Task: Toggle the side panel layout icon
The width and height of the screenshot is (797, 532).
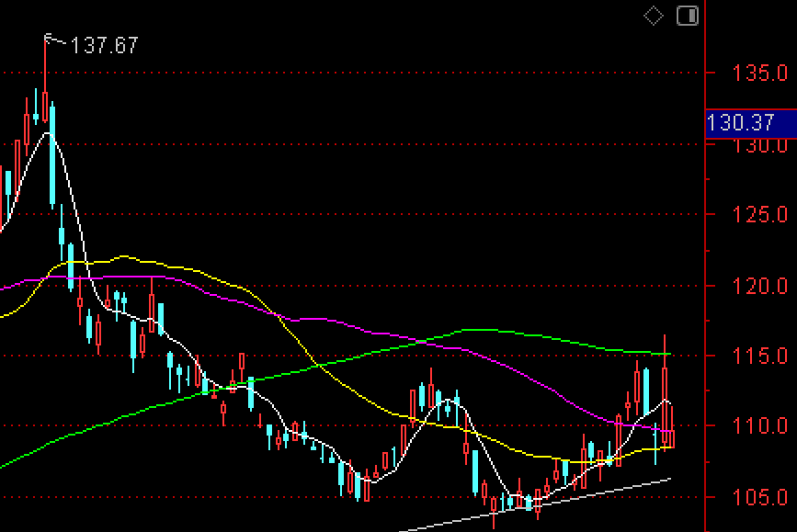Action: (x=688, y=16)
